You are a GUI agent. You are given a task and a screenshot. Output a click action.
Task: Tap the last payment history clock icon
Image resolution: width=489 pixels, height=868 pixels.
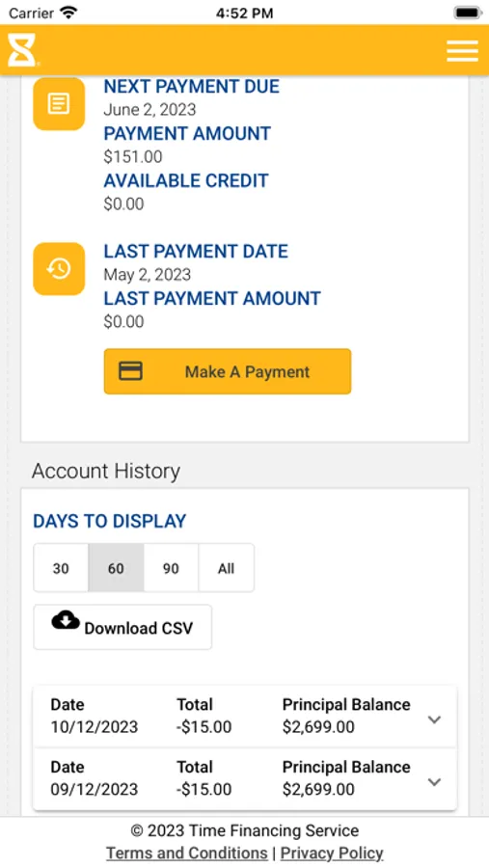(59, 268)
